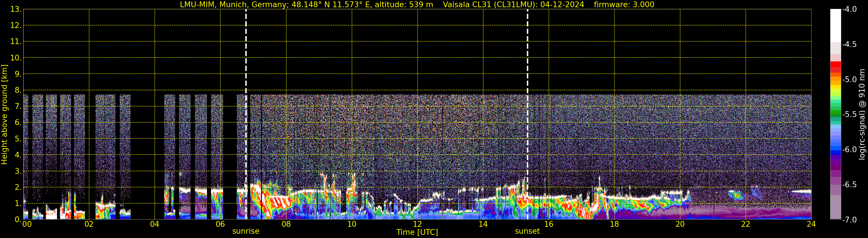Screen dimensions: 868x238
Task: Click the 'LMU-MIM, Munich, Germany' station title text
Action: (x=234, y=5)
